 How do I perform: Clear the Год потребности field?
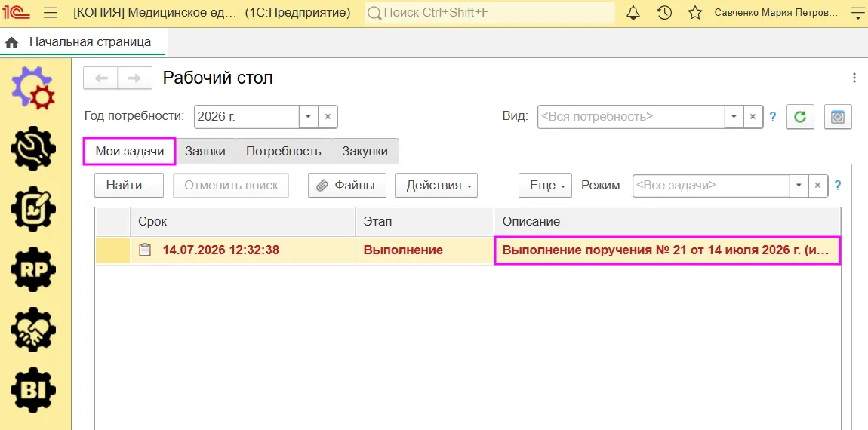coord(328,117)
